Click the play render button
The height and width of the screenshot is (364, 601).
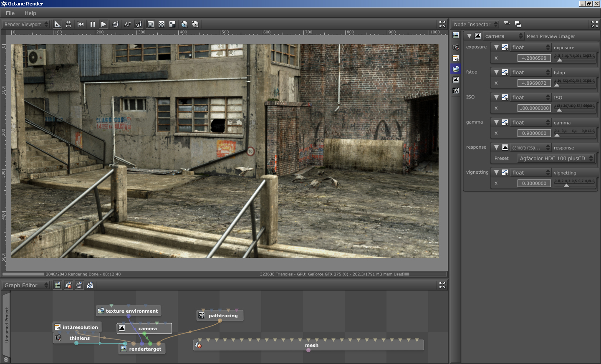(x=104, y=24)
